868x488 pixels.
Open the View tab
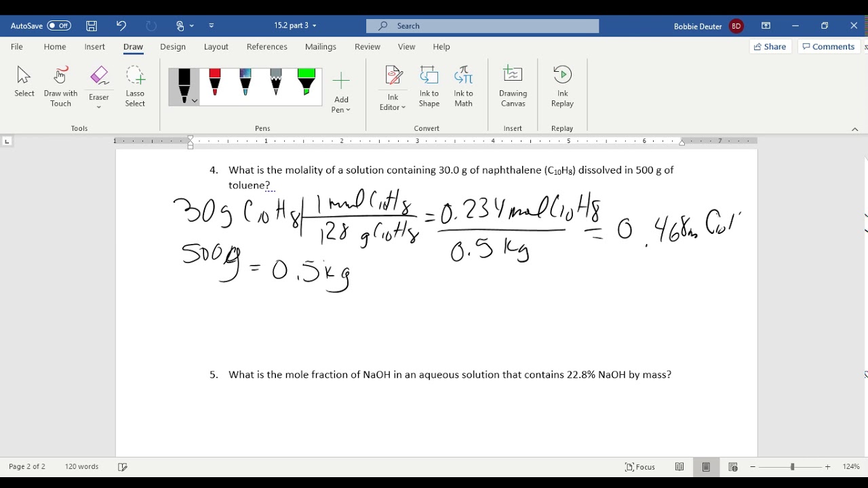(407, 47)
